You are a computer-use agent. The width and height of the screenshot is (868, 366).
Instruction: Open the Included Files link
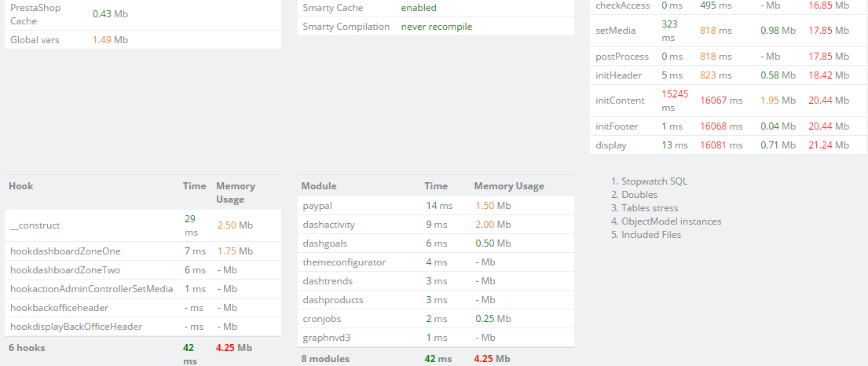pos(651,234)
